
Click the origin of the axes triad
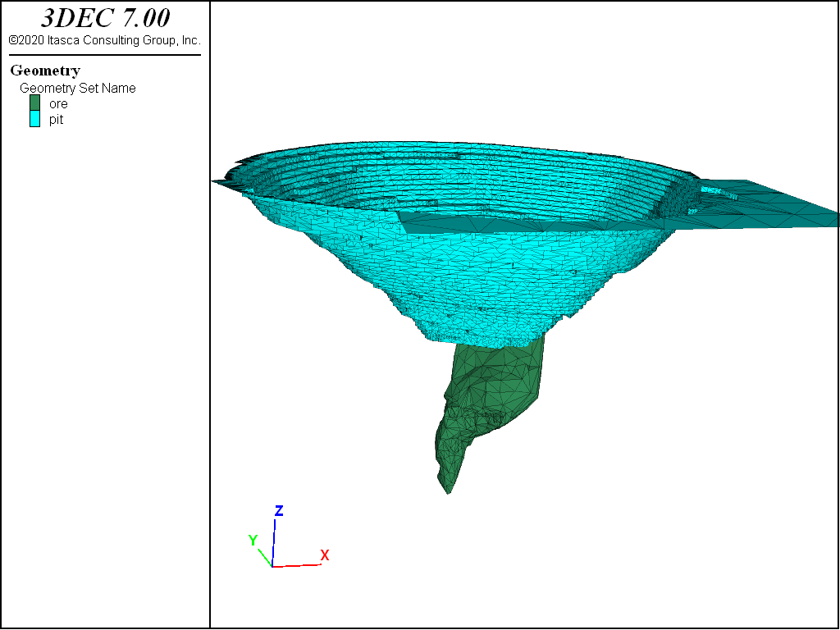click(272, 566)
